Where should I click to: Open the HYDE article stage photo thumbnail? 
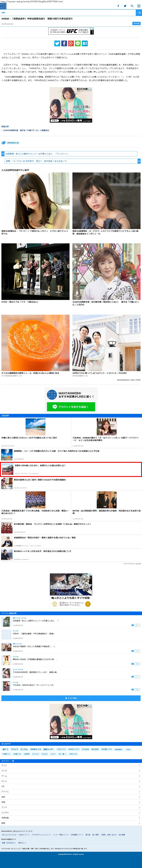click(35, 272)
